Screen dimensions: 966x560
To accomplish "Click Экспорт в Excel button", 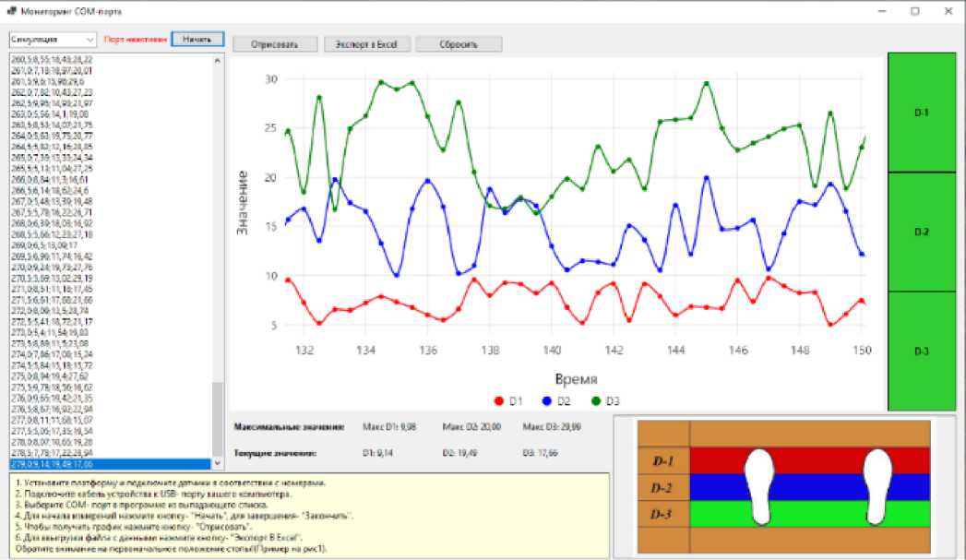I will (366, 44).
